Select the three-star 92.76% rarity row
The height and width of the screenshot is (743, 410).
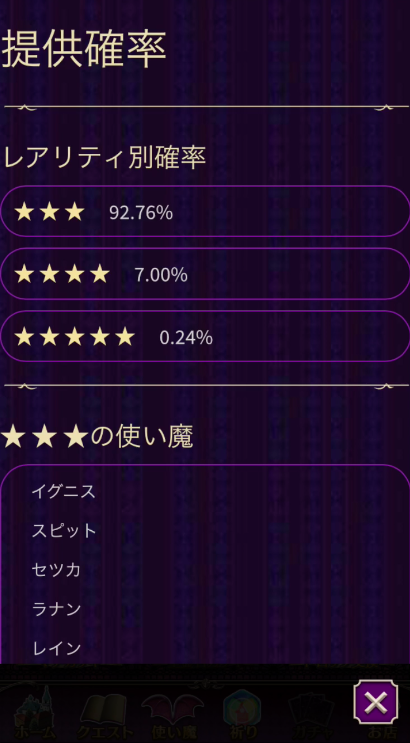[x=205, y=211]
